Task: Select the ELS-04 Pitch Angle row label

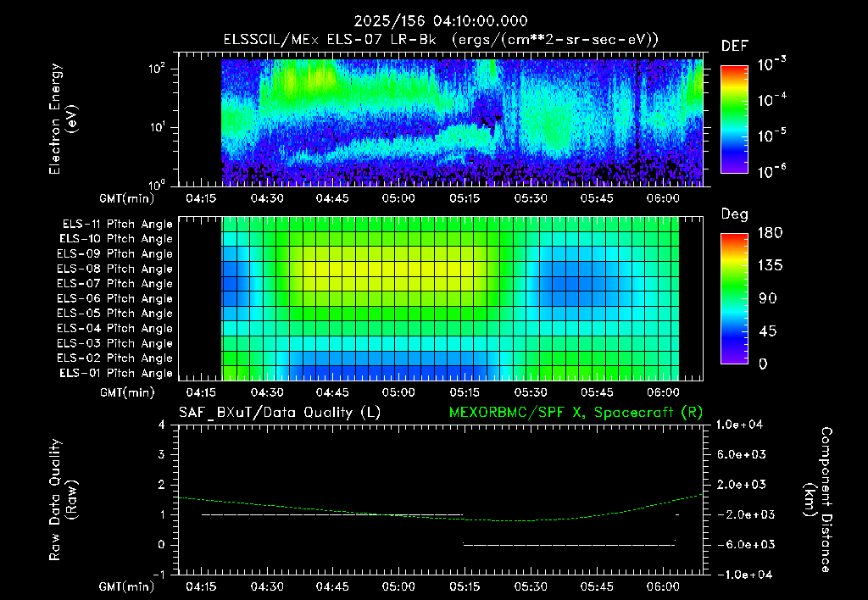Action: pos(115,329)
